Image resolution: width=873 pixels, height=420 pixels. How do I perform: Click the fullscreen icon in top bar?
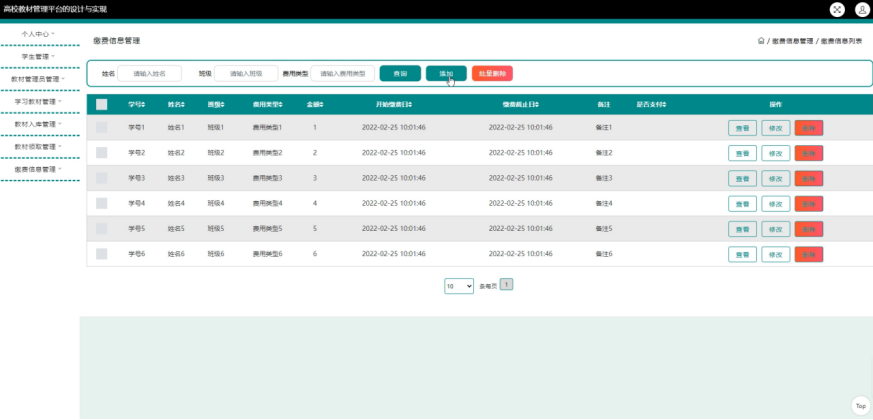point(837,9)
